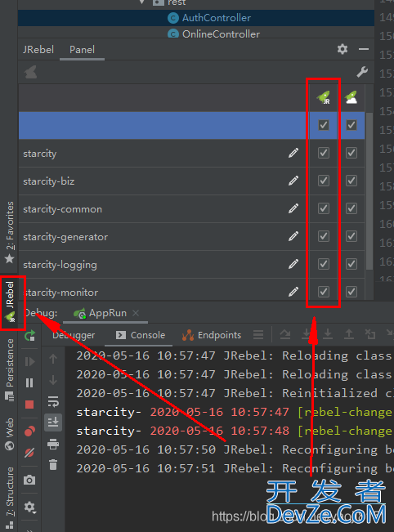This screenshot has height=532, width=394.
Task: Toggle JRebel checkbox for starcity-biz
Action: click(x=324, y=181)
